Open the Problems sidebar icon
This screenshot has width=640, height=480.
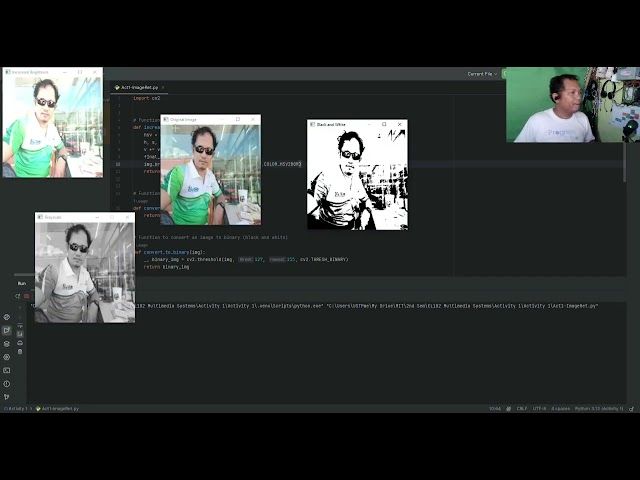coord(7,384)
